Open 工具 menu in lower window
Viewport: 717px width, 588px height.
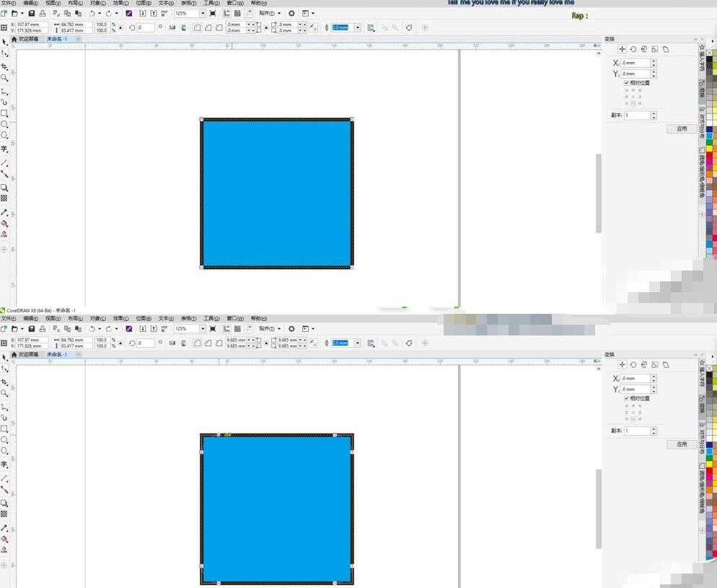[x=211, y=318]
